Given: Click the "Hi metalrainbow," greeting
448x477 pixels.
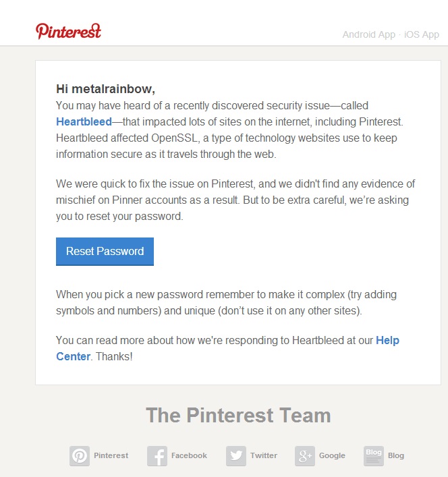Looking at the screenshot, I should click(105, 89).
